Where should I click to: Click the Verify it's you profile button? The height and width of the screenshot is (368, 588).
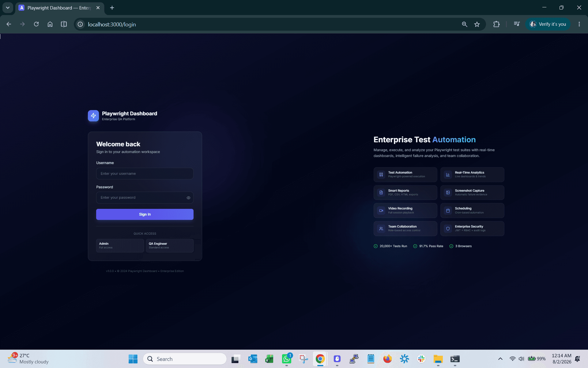[548, 24]
